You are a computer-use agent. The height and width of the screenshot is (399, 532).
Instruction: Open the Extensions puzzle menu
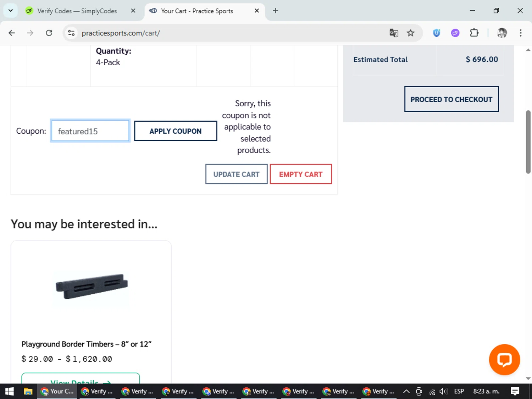474,33
